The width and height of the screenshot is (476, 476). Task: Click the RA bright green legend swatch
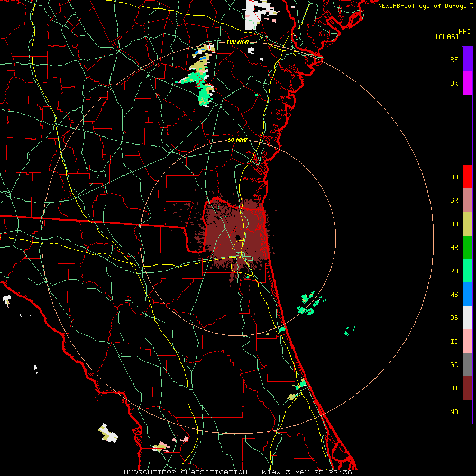[x=467, y=271]
